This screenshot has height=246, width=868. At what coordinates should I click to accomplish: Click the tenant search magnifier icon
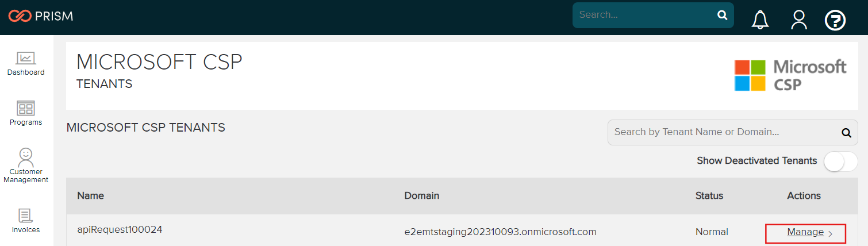(x=846, y=133)
